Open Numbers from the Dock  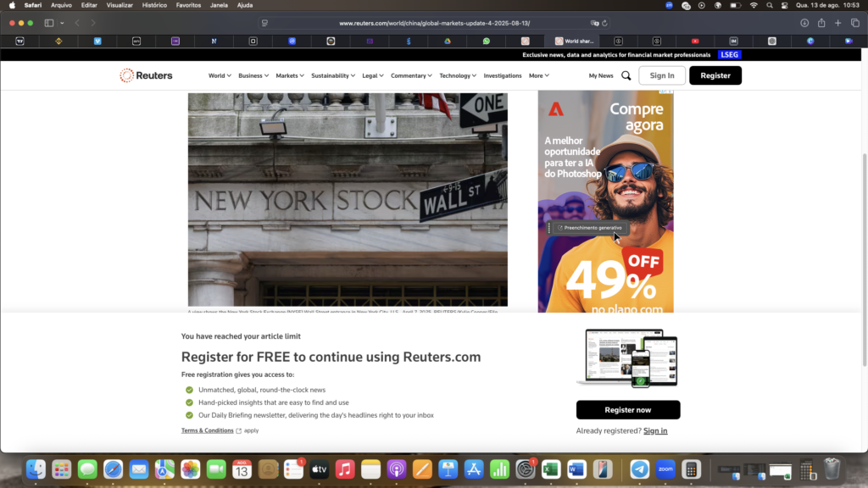[x=499, y=469]
